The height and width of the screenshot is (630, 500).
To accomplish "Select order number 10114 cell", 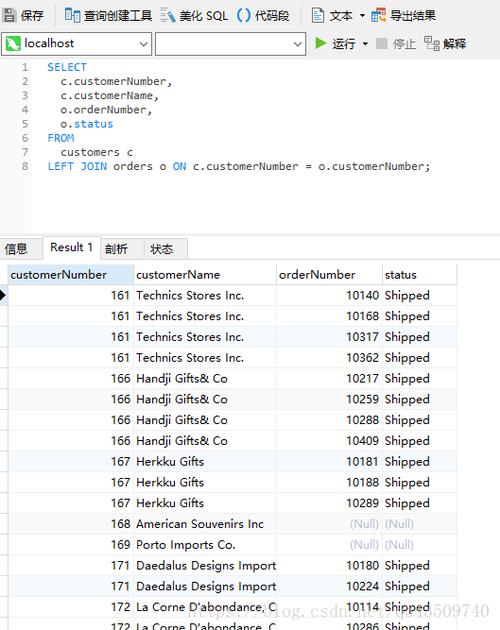I will tap(329, 607).
